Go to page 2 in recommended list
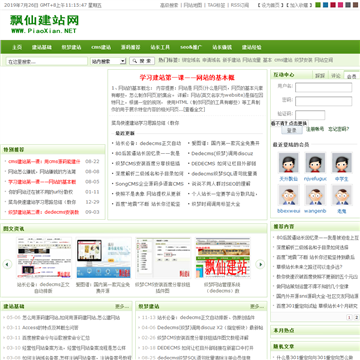 [x=356, y=317]
